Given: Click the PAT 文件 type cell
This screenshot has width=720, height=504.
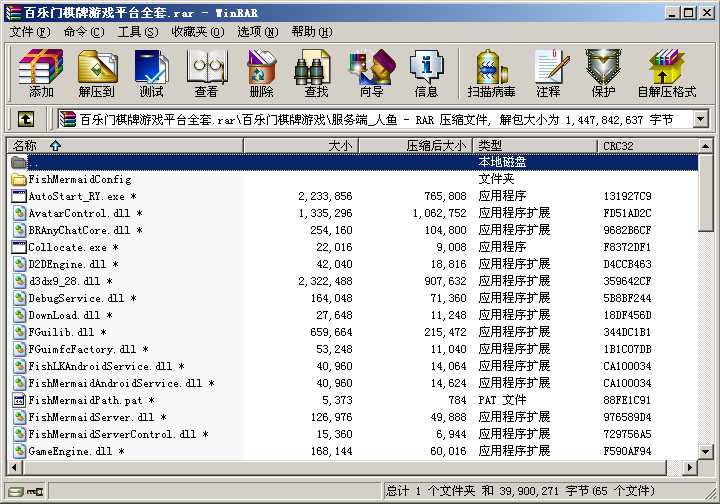Looking at the screenshot, I should pyautogui.click(x=502, y=400).
